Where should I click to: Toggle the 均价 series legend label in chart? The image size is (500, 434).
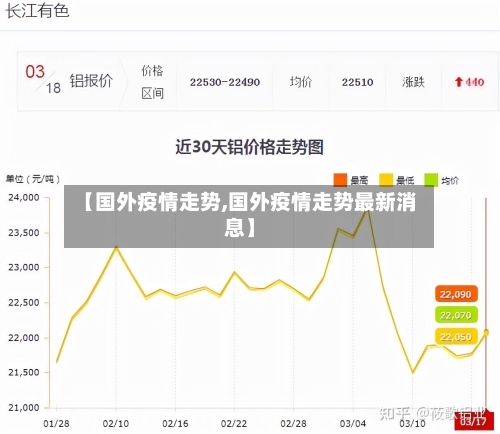pos(450,181)
